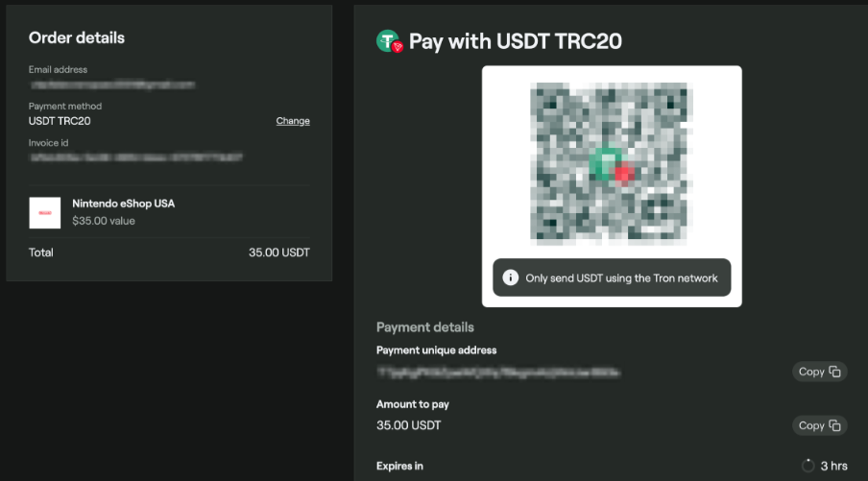Copy the 35.00 USDT amount to pay
Image resolution: width=868 pixels, height=481 pixels.
(x=819, y=425)
